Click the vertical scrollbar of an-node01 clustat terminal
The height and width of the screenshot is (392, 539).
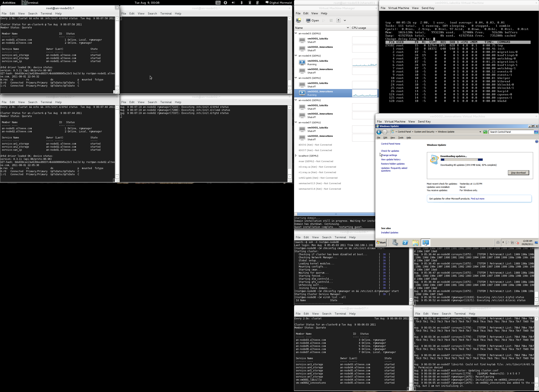click(x=117, y=53)
